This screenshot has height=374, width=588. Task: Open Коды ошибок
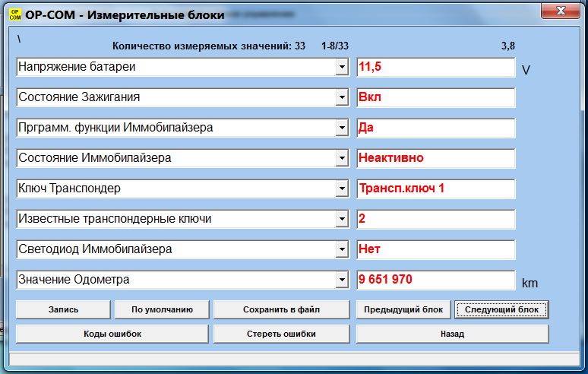click(112, 334)
